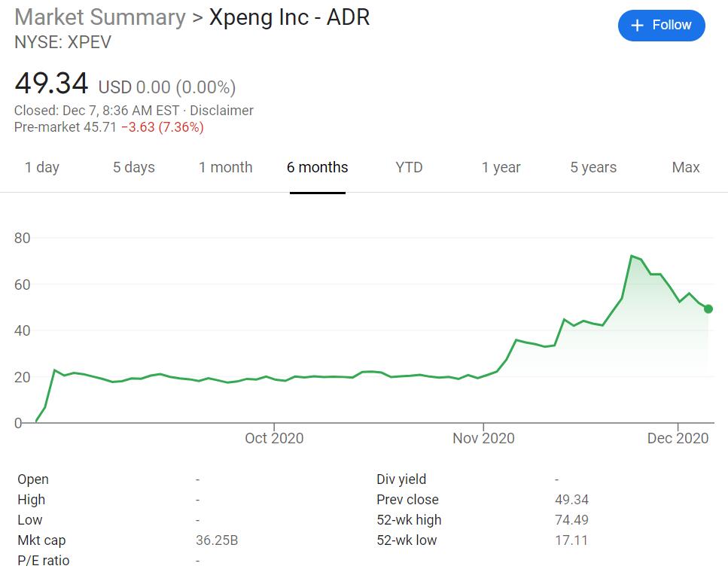728x572 pixels.
Task: Select the 1 month tab
Action: point(225,167)
